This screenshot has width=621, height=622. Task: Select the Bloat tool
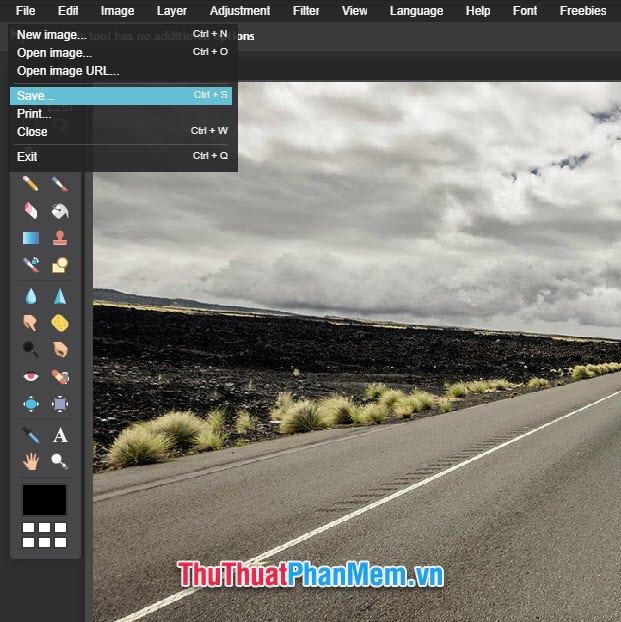(31, 404)
